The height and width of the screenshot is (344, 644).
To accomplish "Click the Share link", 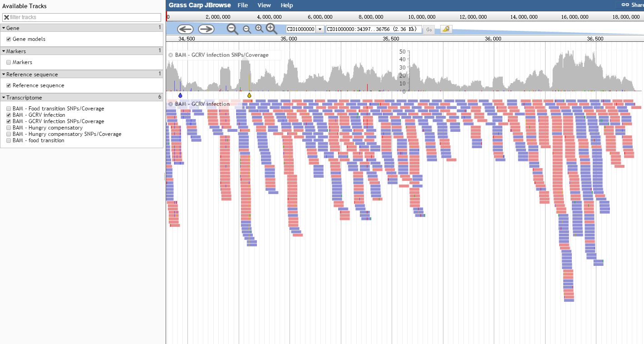I will pyautogui.click(x=633, y=5).
